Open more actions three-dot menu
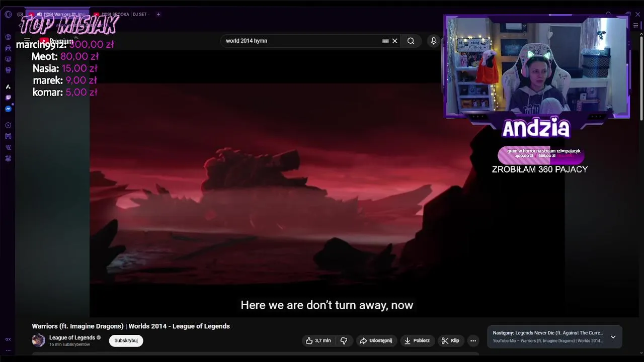Image resolution: width=644 pixels, height=362 pixels. pyautogui.click(x=473, y=340)
